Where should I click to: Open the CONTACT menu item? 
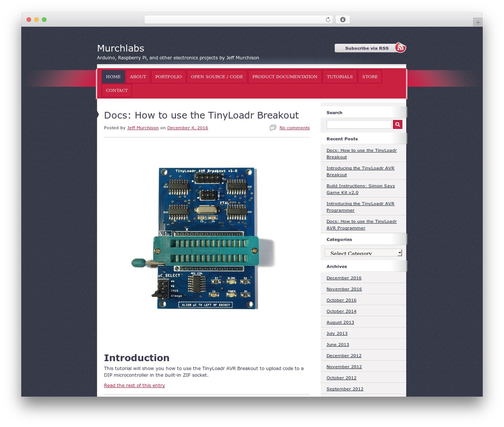(117, 91)
